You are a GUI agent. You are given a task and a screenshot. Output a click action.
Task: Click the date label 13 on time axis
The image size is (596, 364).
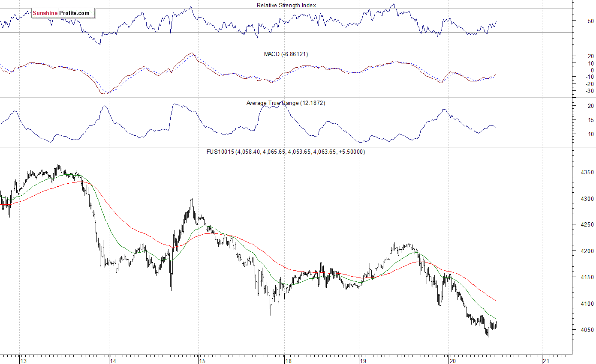[24, 361]
